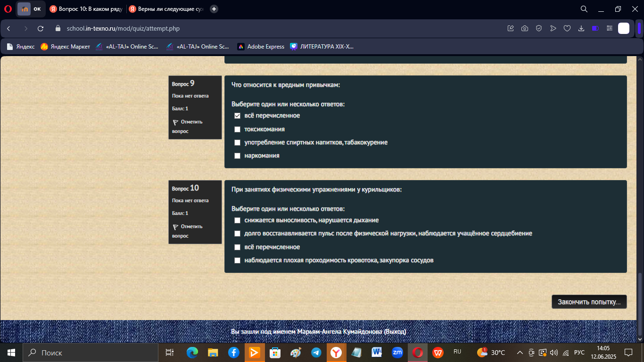Click the "Закончить попытку..." button
The height and width of the screenshot is (362, 644).
[x=589, y=302]
